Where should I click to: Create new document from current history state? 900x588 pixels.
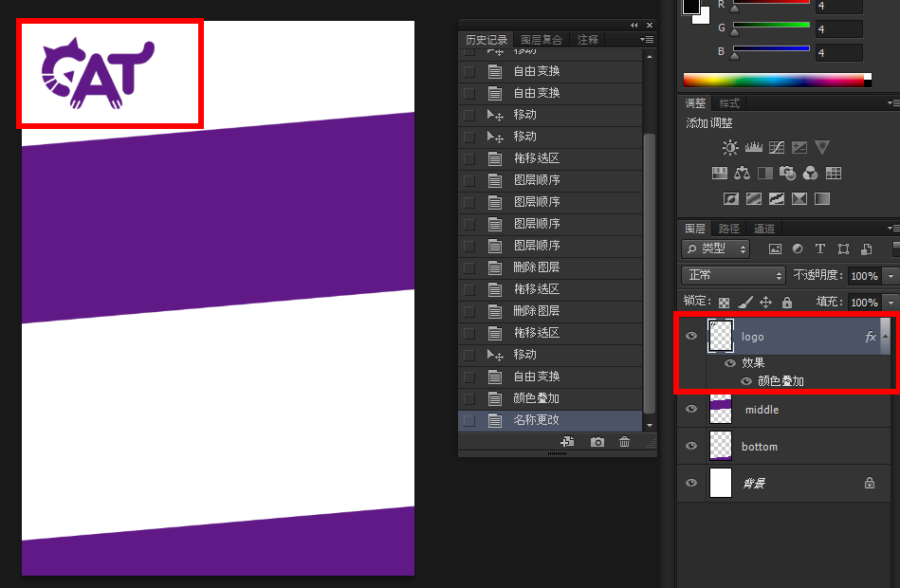point(567,442)
